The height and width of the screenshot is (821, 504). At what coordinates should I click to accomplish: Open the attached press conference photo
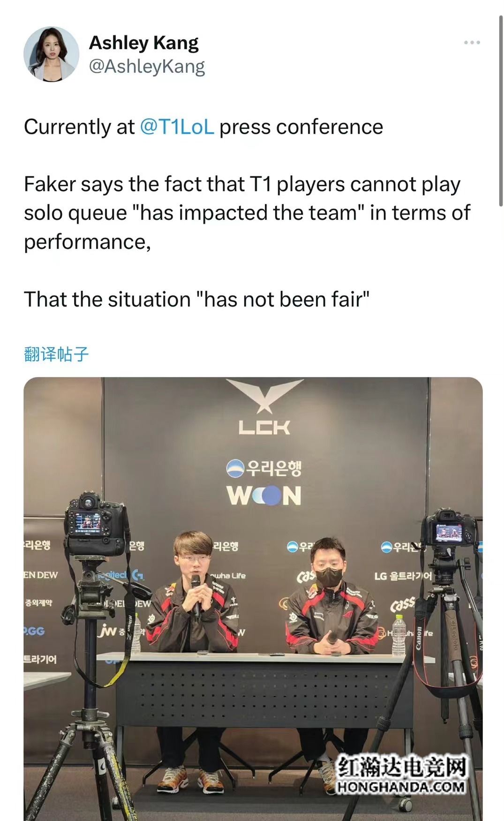click(x=253, y=599)
